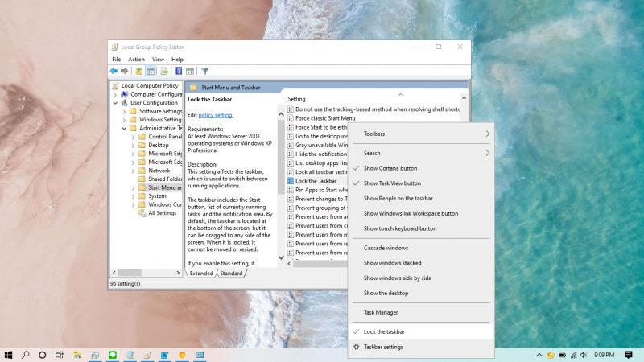
Task: Expand the Windows Components tree node
Action: click(x=133, y=205)
